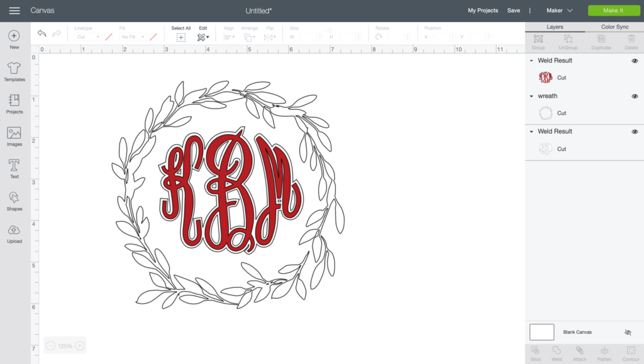Image resolution: width=644 pixels, height=364 pixels.
Task: Collapse the wreath layer group
Action: click(531, 96)
